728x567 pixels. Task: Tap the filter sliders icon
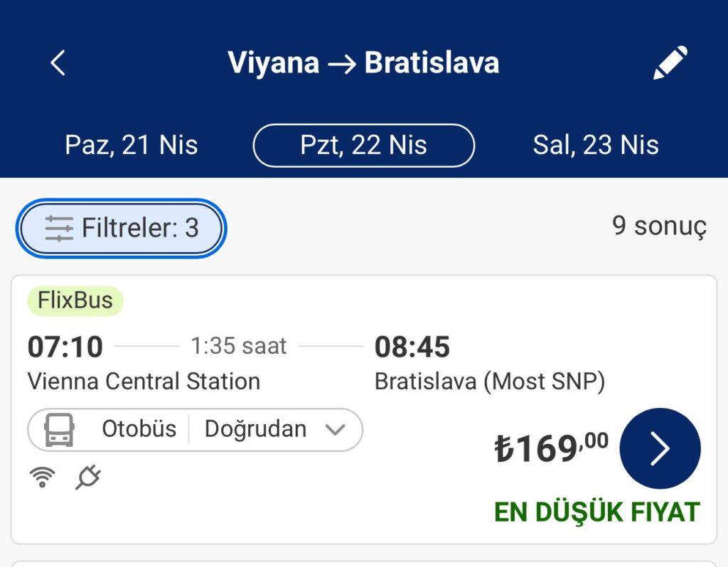(59, 228)
